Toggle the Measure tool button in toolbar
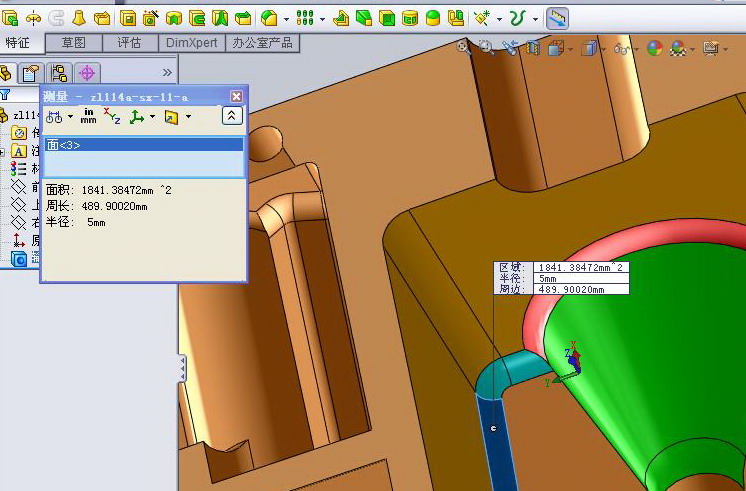Viewport: 746px width, 491px height. point(557,19)
